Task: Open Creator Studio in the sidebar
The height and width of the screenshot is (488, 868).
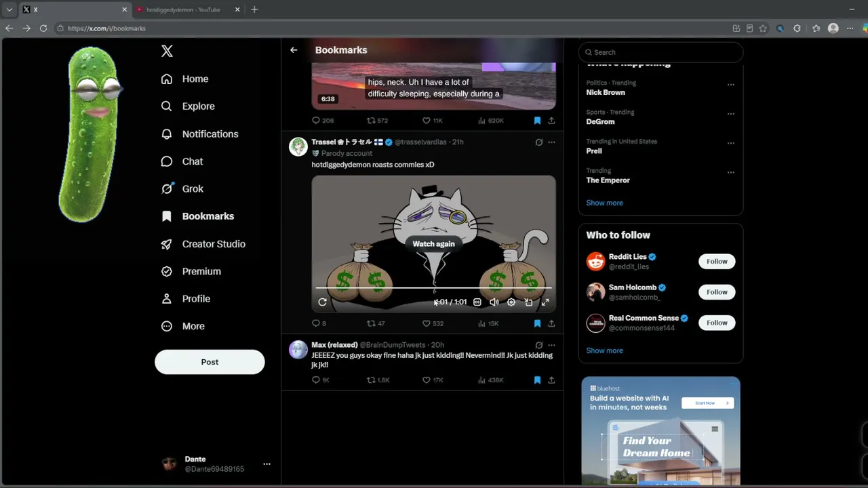Action: pyautogui.click(x=203, y=244)
